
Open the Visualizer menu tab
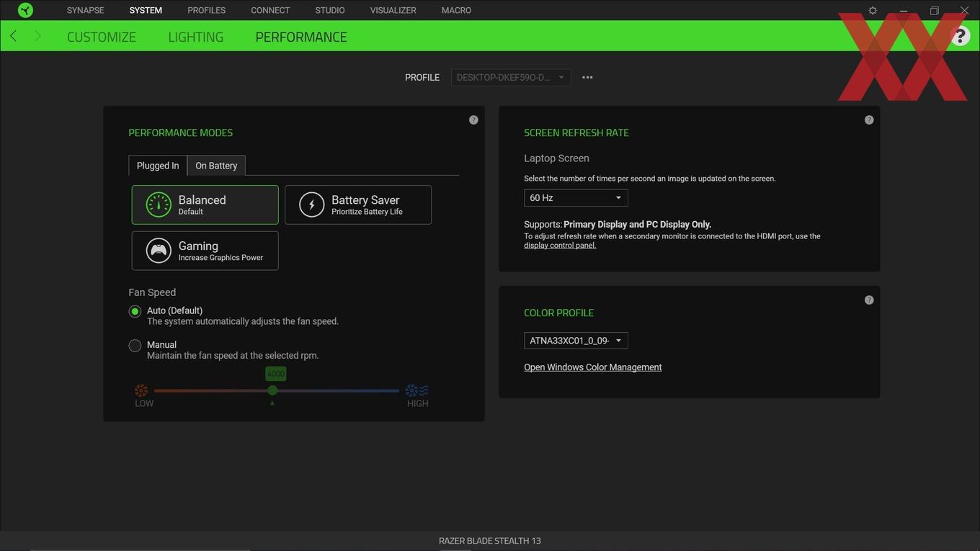pos(393,10)
